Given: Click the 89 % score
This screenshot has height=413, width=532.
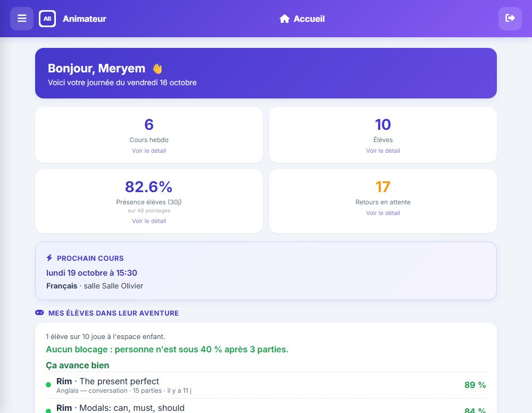Looking at the screenshot, I should (x=475, y=385).
